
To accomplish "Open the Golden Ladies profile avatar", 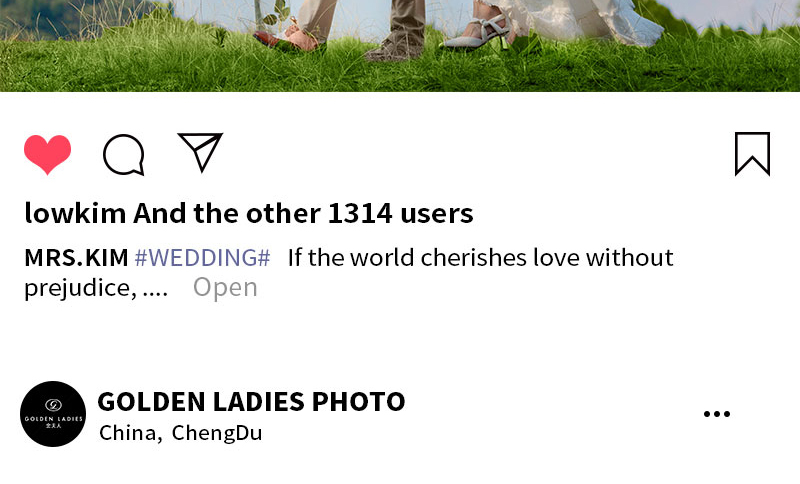I will coord(53,414).
